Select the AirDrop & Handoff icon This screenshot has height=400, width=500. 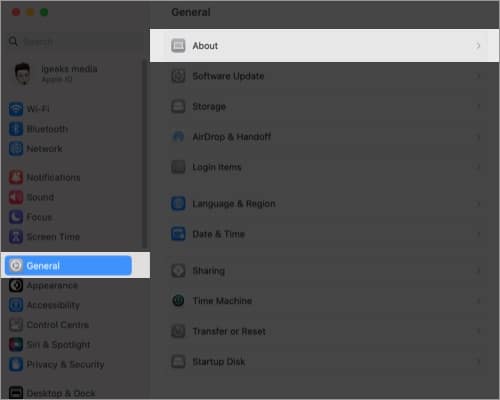coord(178,137)
